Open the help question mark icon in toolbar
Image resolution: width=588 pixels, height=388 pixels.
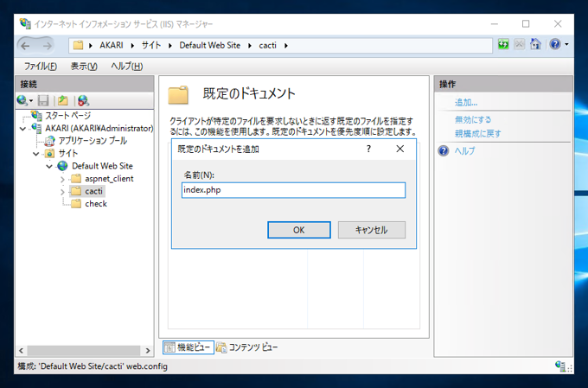(x=555, y=45)
